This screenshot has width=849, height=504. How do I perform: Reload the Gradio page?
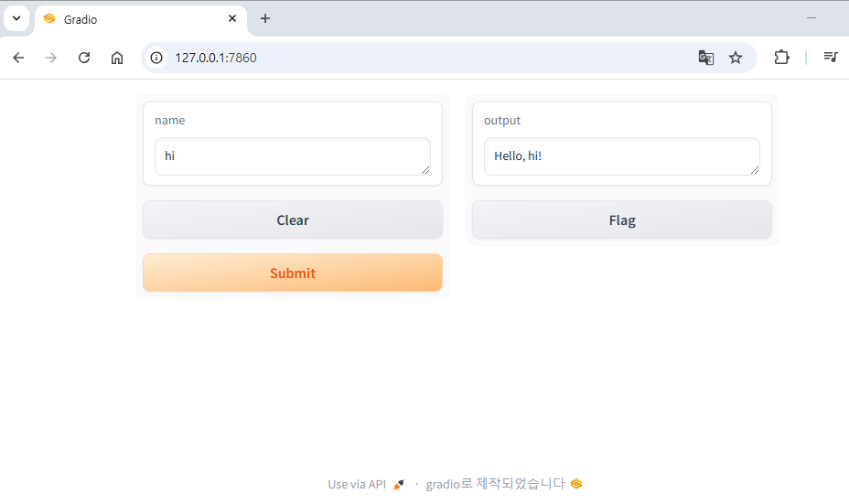[x=84, y=58]
